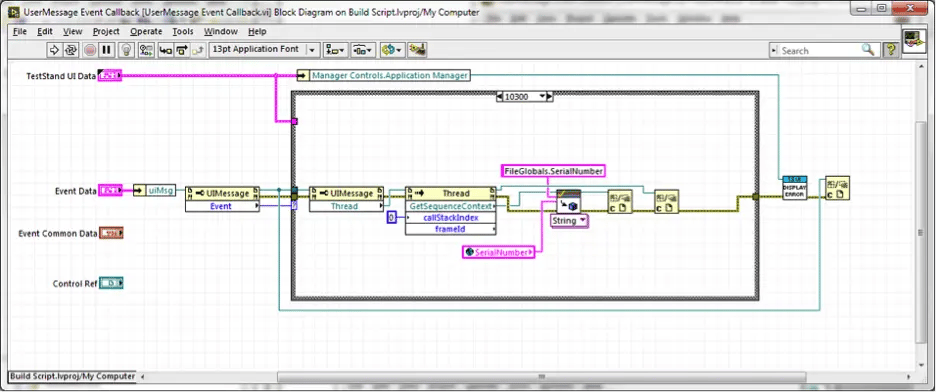Show Context Help question mark button
The height and width of the screenshot is (392, 936).
(891, 51)
